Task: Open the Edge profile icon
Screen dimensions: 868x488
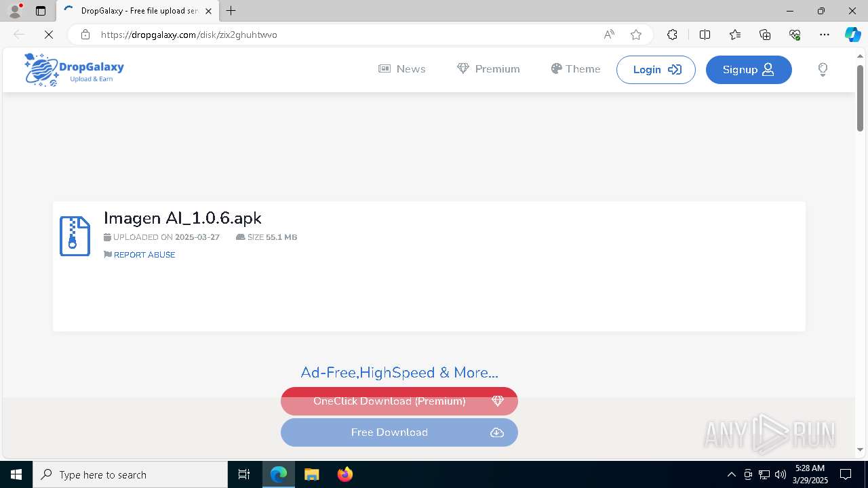Action: [15, 11]
